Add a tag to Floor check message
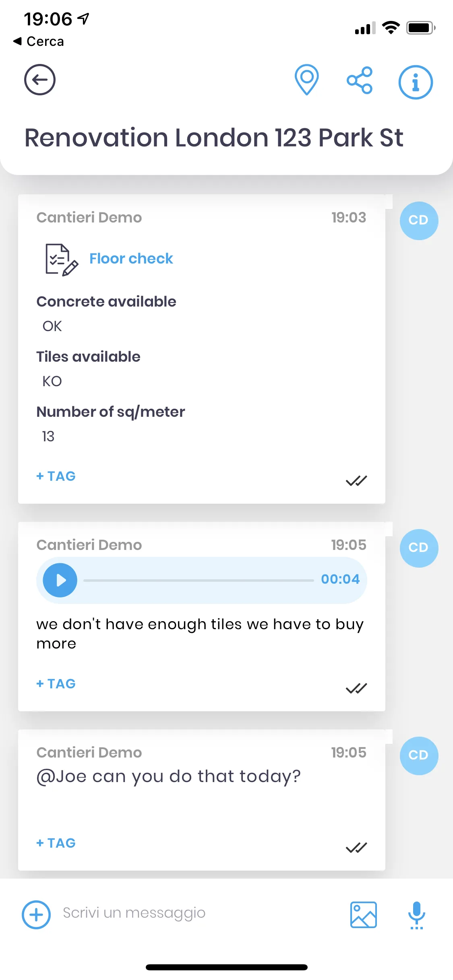 coord(56,476)
